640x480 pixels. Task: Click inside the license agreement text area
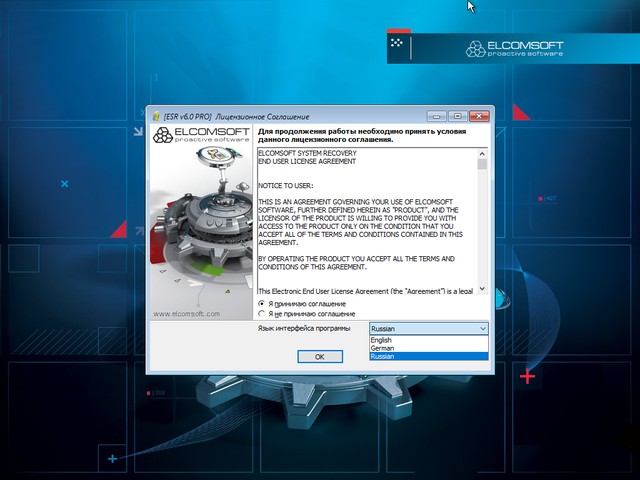tap(366, 220)
